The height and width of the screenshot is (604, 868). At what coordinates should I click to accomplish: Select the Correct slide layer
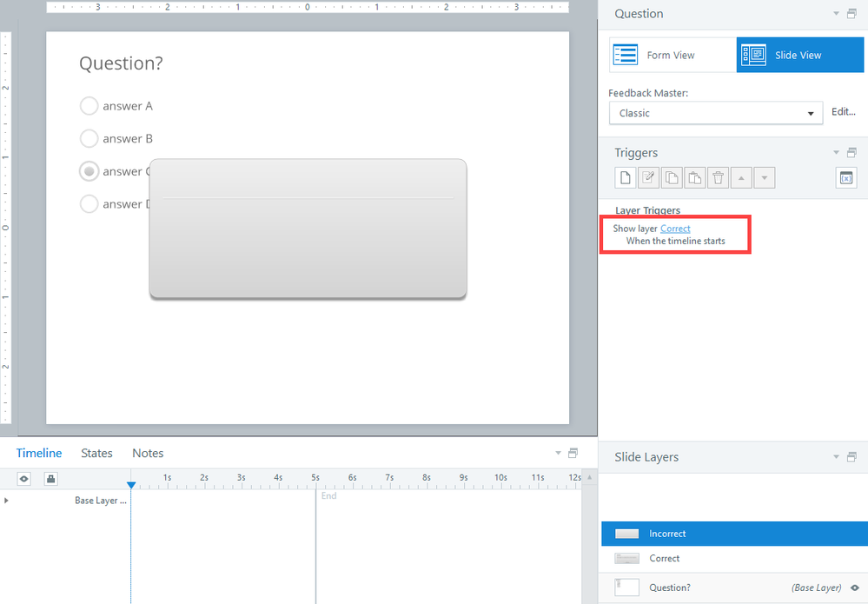point(734,558)
